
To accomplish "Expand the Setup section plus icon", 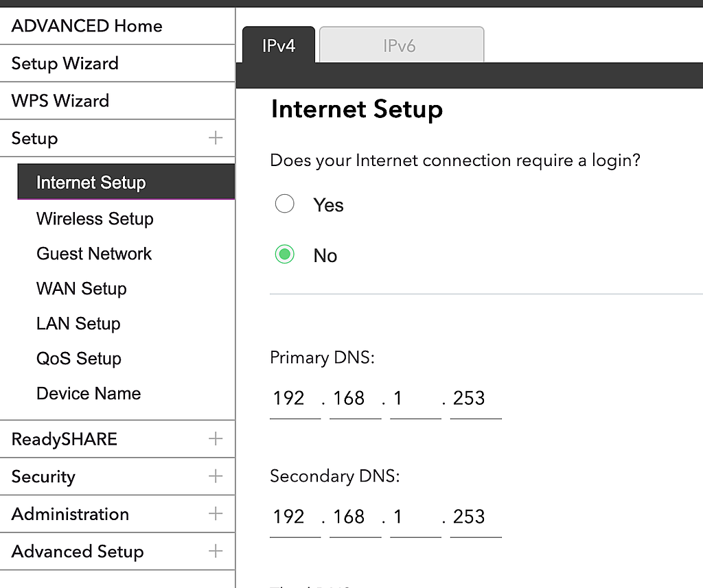I will (x=216, y=138).
